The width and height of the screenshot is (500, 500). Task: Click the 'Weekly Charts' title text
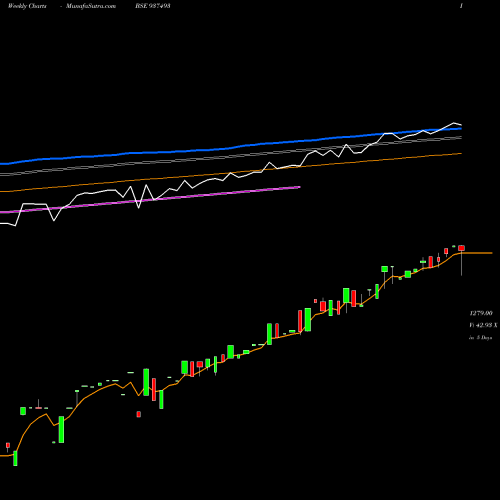click(27, 6)
